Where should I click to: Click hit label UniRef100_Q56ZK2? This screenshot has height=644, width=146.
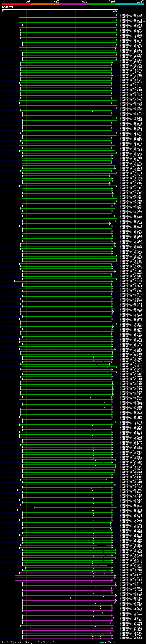pyautogui.click(x=131, y=50)
